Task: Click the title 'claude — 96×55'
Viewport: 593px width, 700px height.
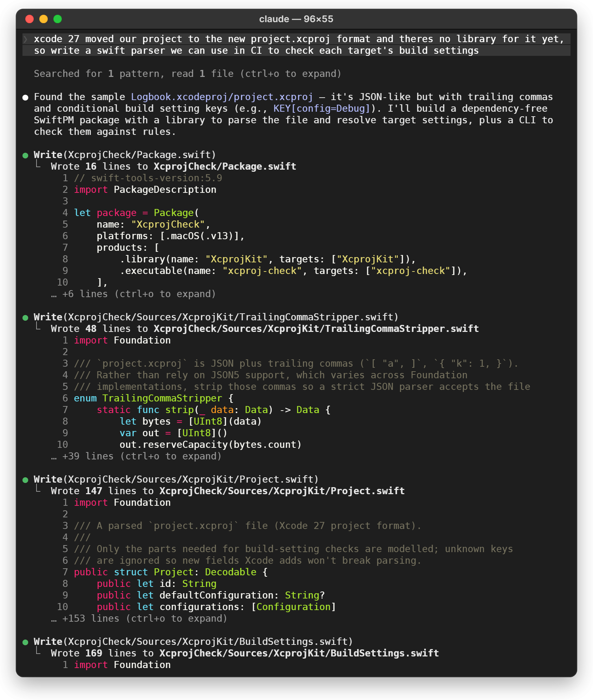Action: 296,19
